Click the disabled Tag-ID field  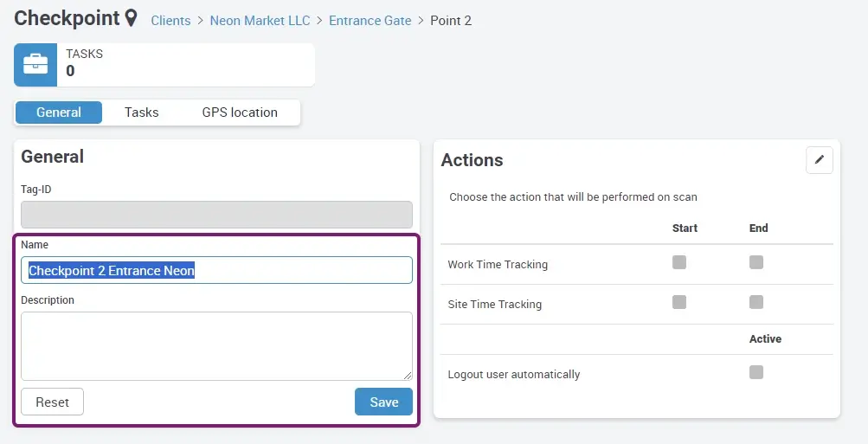coord(216,215)
